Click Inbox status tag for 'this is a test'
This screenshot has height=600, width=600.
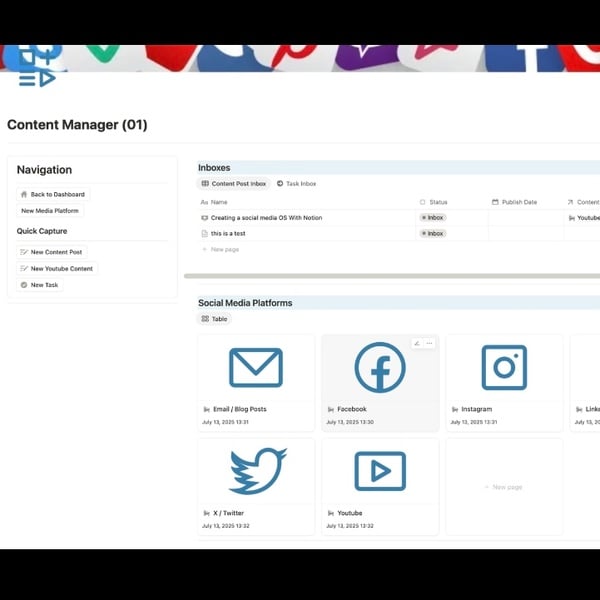(433, 233)
